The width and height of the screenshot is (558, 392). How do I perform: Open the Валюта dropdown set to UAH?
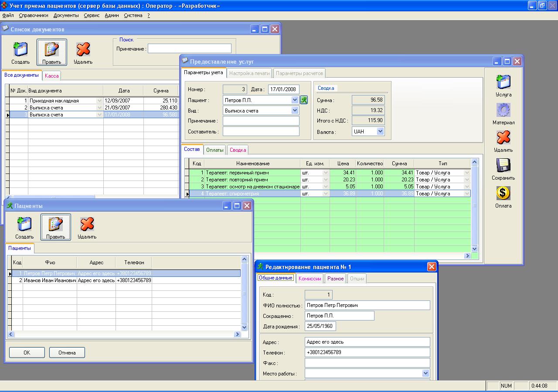pos(381,131)
